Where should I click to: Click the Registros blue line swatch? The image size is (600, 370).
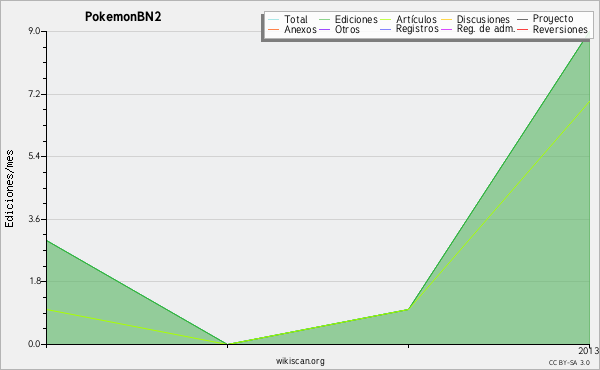coord(386,29)
